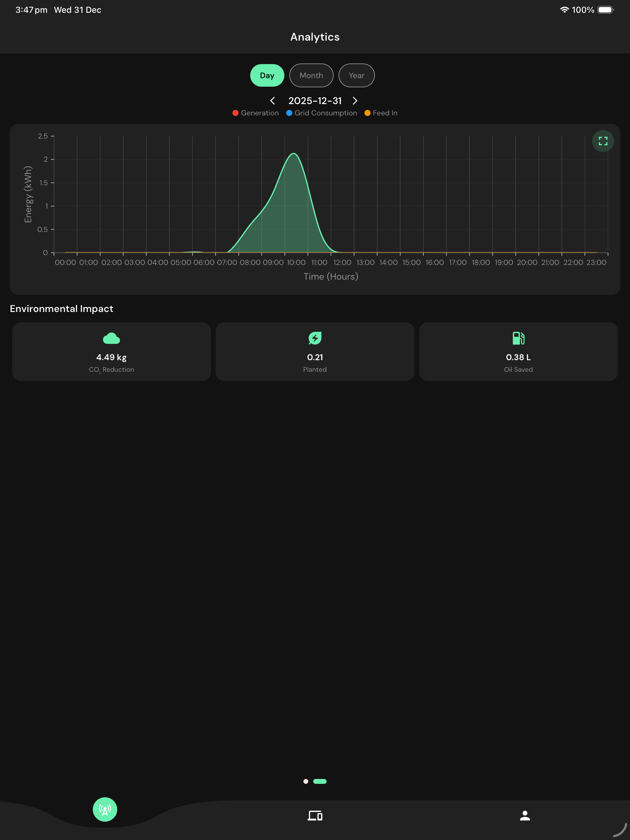Click the Planted leaf icon

click(315, 338)
